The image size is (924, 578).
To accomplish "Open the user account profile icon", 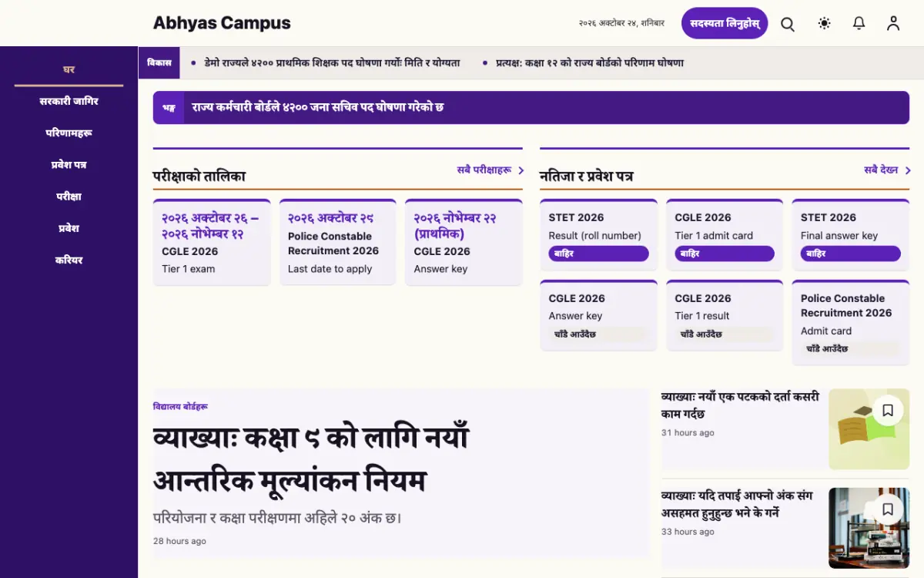I will coord(893,24).
